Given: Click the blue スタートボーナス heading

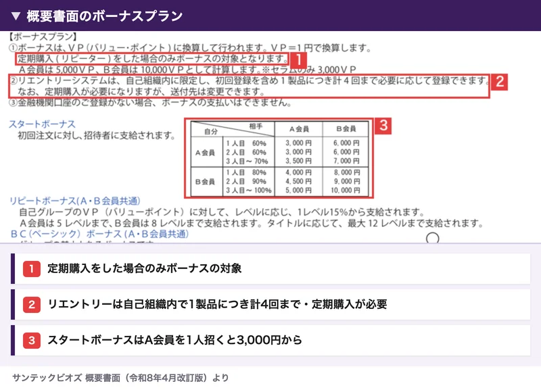Looking at the screenshot, I should (42, 124).
